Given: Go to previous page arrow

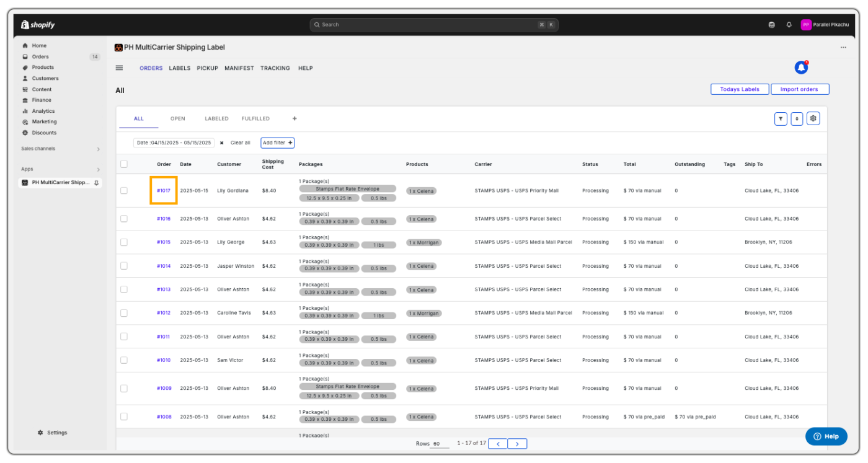Looking at the screenshot, I should (498, 444).
